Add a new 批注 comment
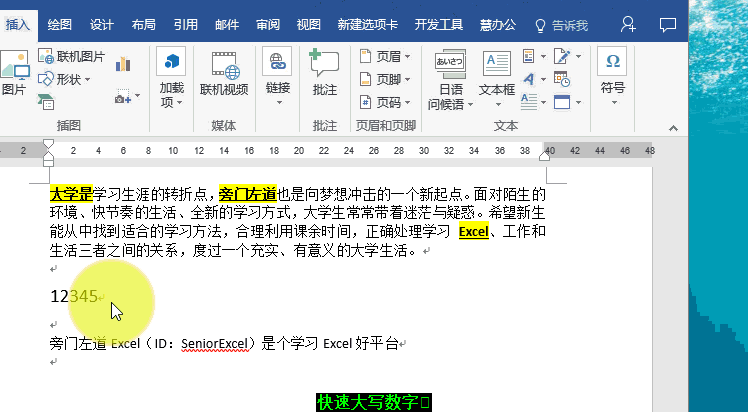Screen dimensions: 748x412 tap(324, 72)
